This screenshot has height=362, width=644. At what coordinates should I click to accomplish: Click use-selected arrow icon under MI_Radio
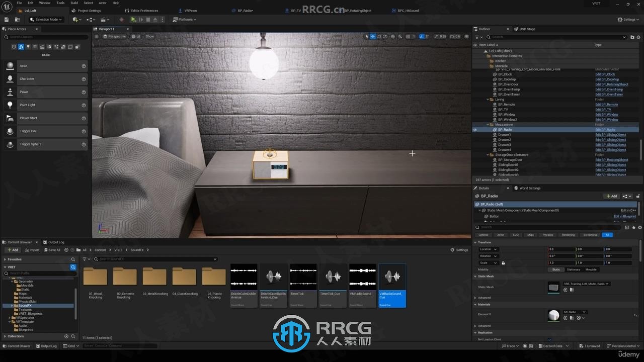(x=566, y=318)
